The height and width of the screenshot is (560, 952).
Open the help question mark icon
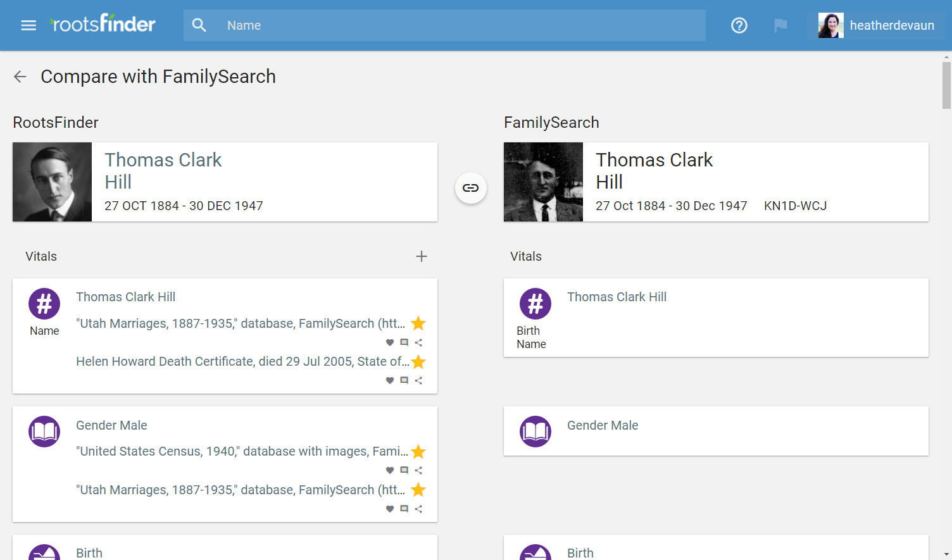[x=739, y=25]
